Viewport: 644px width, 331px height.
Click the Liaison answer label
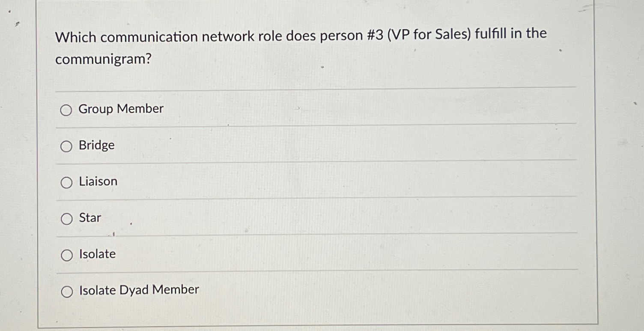[x=98, y=182]
